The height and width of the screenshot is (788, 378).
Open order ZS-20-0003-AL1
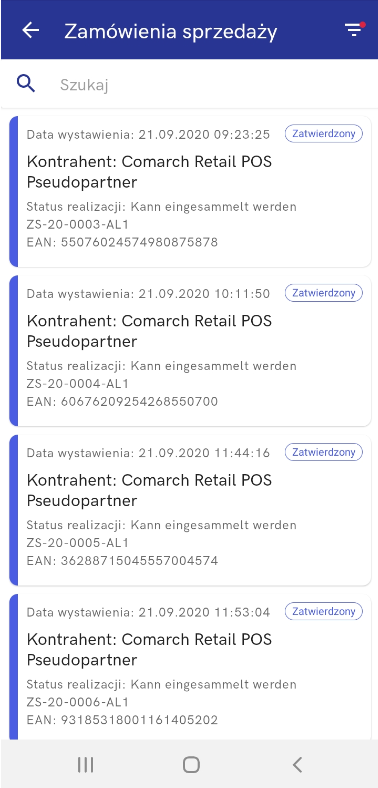[190, 191]
